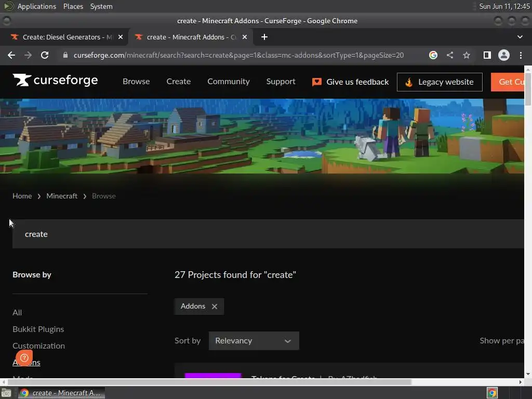Click the clock Sun Jun 11, 12:45
Screen dimensions: 532x399
click(504, 6)
